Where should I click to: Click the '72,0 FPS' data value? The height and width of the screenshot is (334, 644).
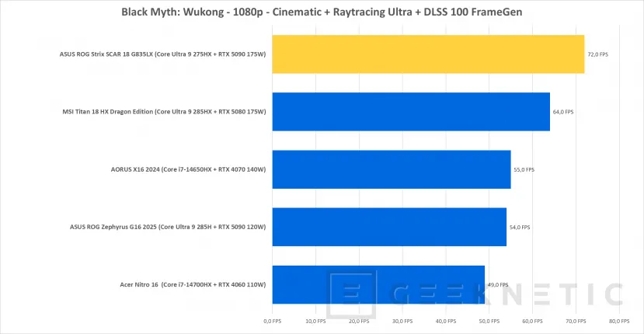tap(597, 54)
